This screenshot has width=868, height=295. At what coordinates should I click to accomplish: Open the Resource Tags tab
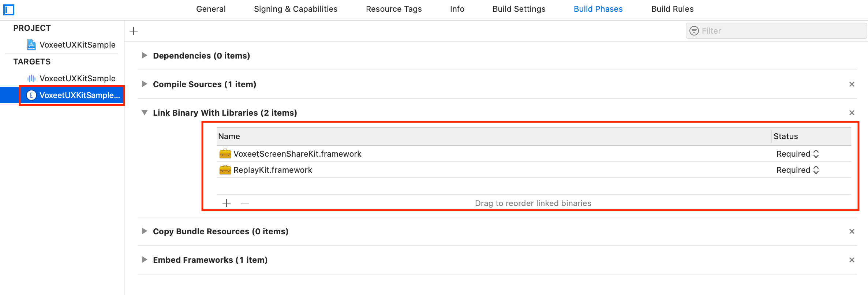394,9
